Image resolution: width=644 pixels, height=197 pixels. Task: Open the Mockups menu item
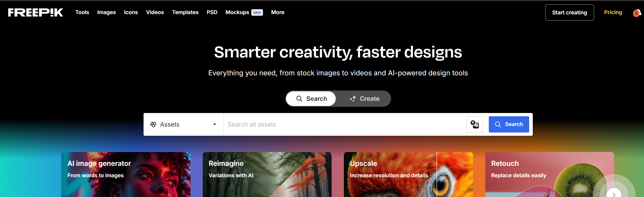pyautogui.click(x=237, y=12)
